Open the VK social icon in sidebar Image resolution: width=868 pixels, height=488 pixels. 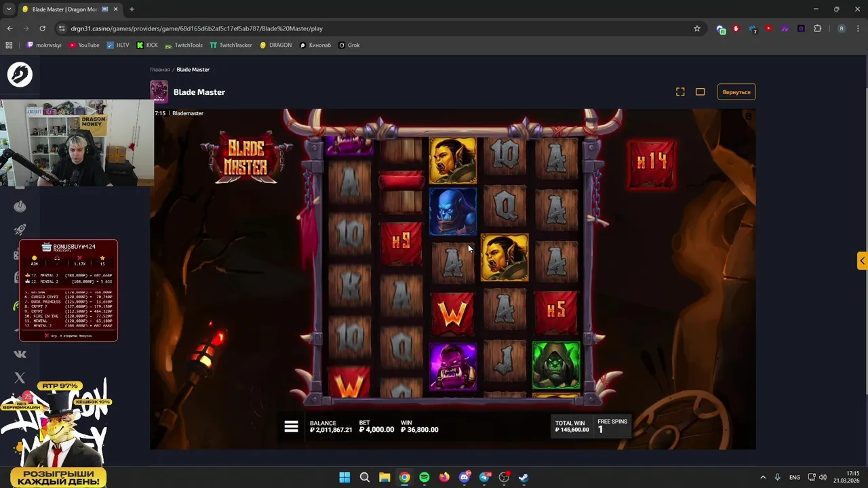coord(20,354)
